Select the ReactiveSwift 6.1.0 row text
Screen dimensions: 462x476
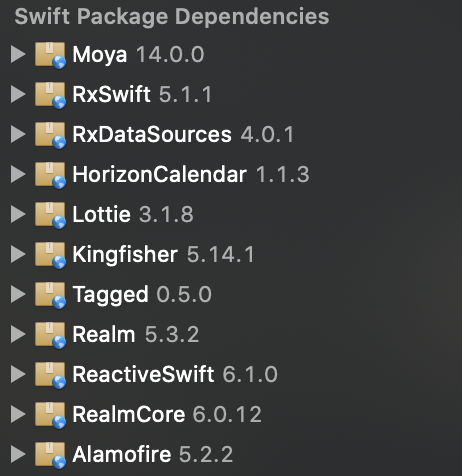coord(175,374)
